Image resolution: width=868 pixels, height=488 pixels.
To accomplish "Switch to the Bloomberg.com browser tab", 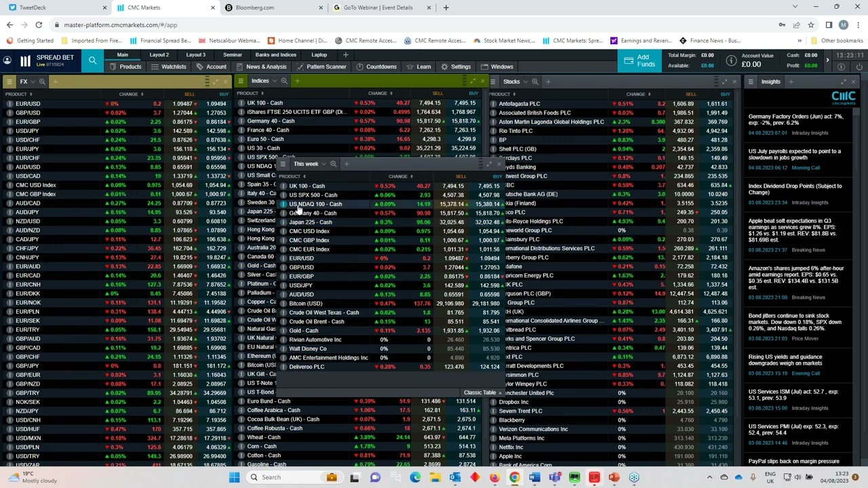I will click(x=272, y=7).
